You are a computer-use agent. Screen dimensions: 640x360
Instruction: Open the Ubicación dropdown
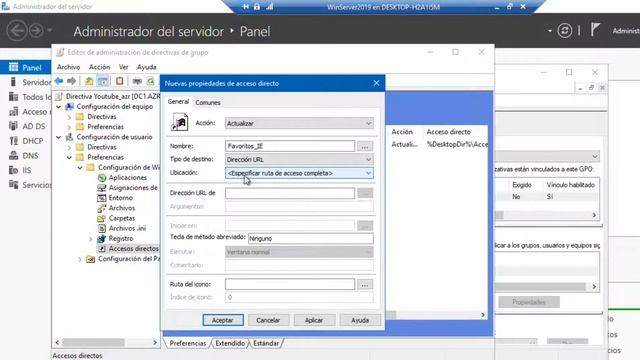[x=299, y=173]
